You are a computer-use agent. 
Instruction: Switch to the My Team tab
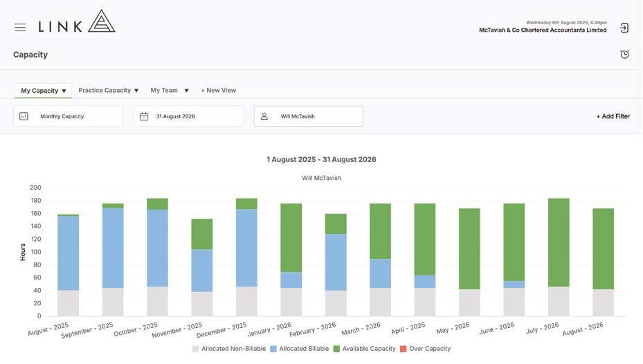tap(164, 90)
